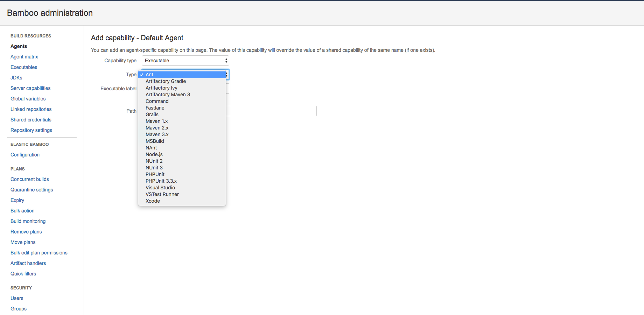Select Maven 3.x option

(x=182, y=134)
